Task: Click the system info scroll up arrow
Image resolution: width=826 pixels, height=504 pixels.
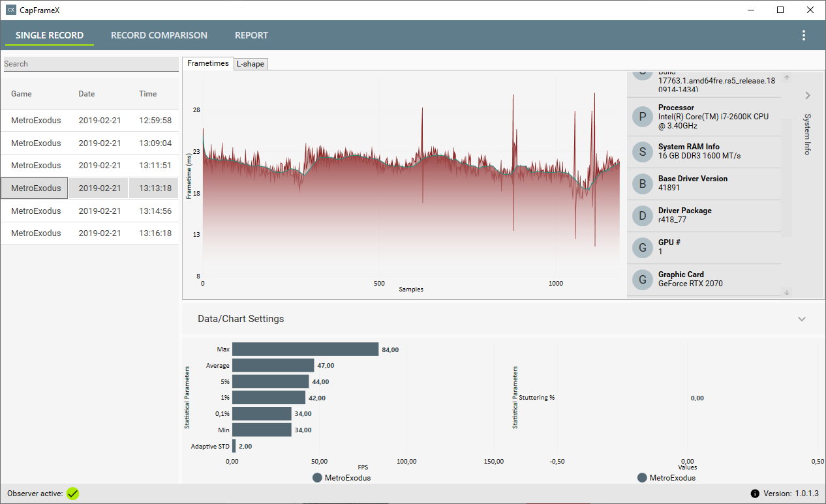Action: coord(787,78)
